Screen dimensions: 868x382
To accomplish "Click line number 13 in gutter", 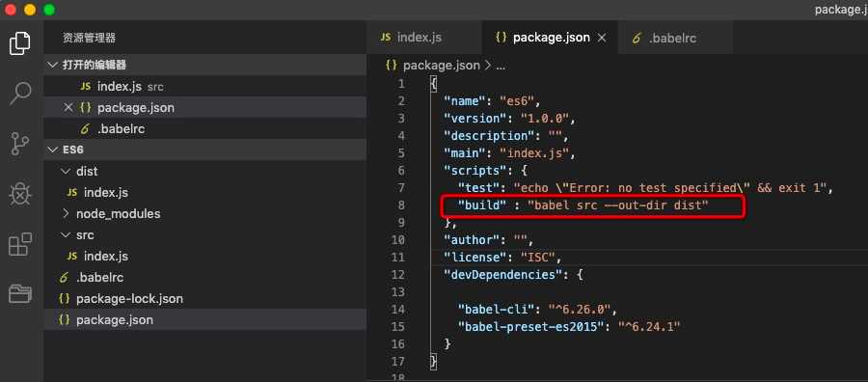I will pos(397,291).
